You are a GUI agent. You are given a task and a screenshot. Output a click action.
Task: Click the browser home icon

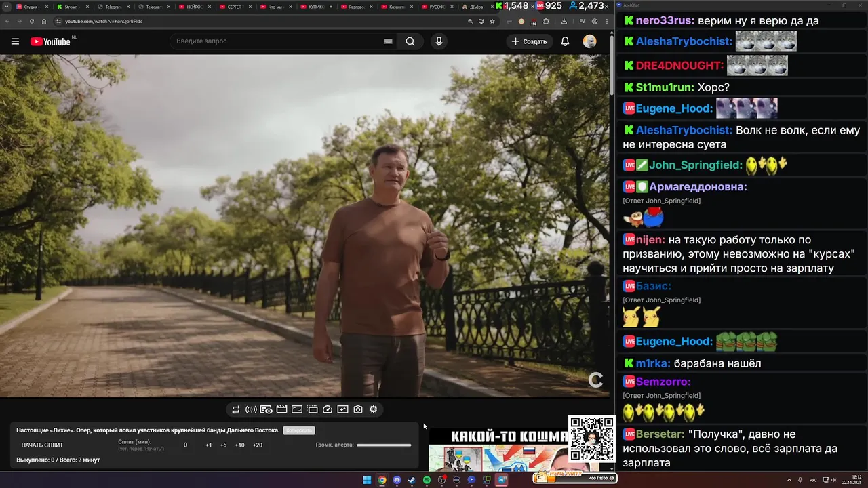[44, 21]
